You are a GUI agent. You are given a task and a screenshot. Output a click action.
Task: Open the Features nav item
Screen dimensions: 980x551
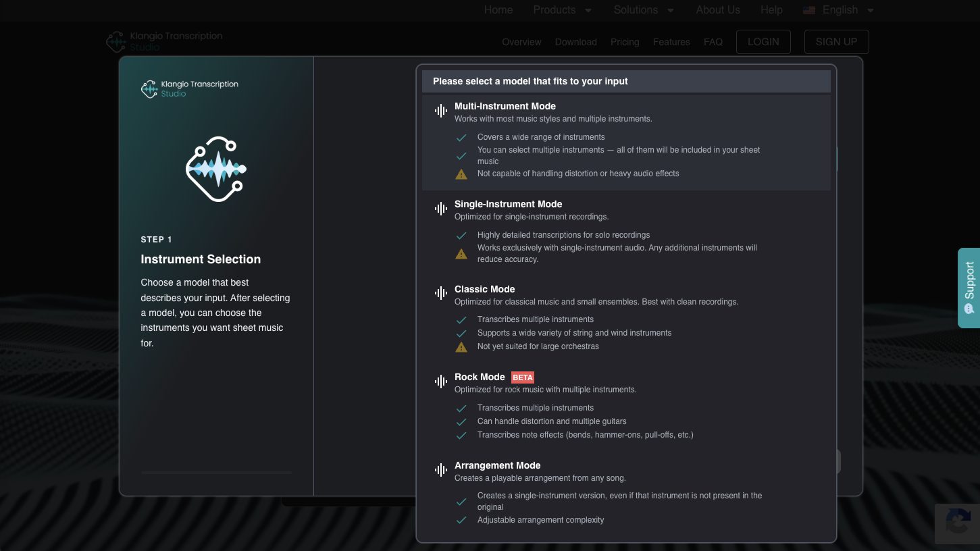click(x=671, y=42)
